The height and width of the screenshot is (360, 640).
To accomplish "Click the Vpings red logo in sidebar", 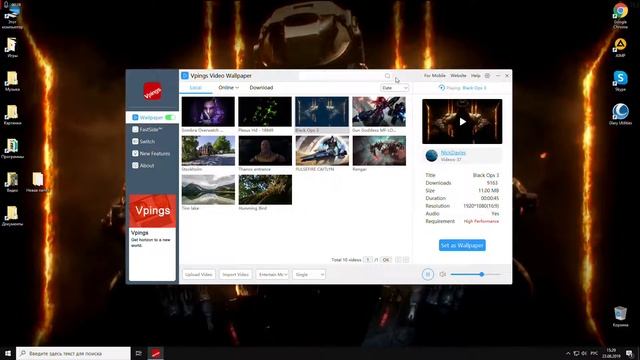I will [x=152, y=91].
